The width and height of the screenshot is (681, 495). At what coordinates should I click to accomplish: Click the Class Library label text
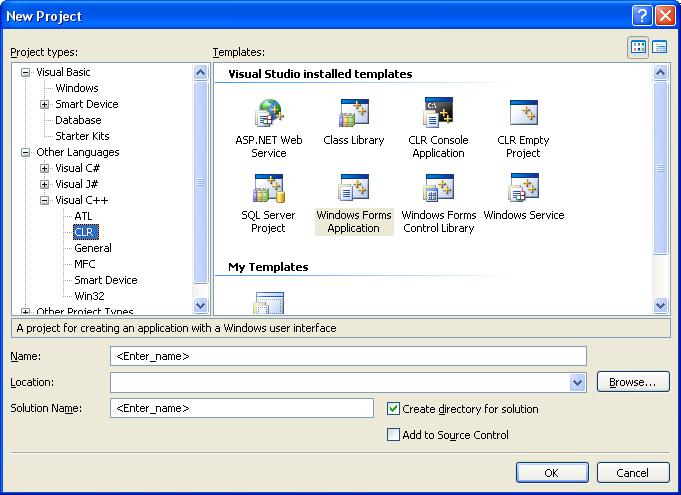coord(354,140)
